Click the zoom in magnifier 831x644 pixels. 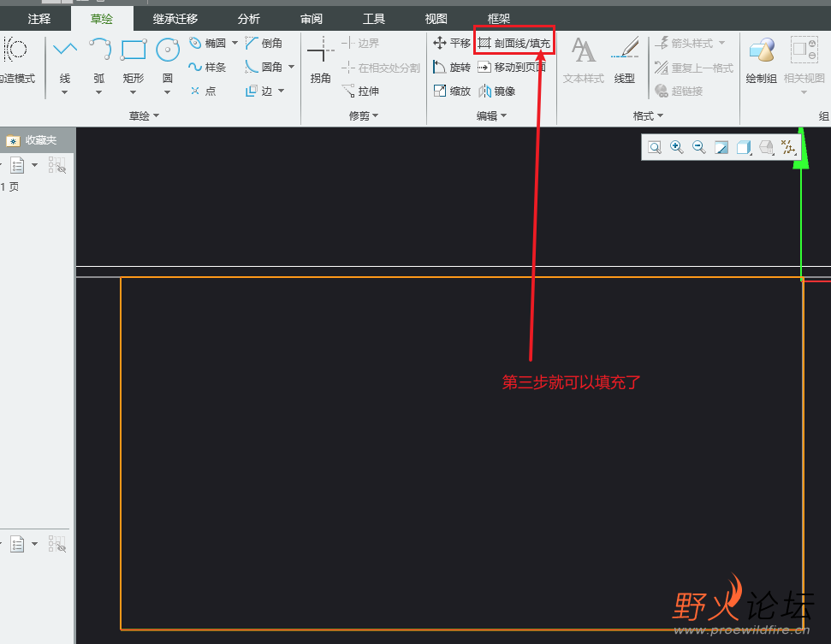677,147
